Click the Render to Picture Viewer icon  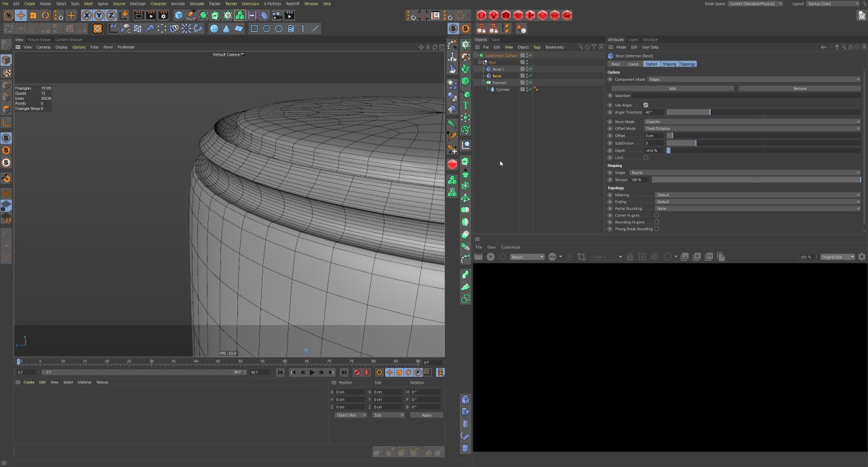(151, 15)
